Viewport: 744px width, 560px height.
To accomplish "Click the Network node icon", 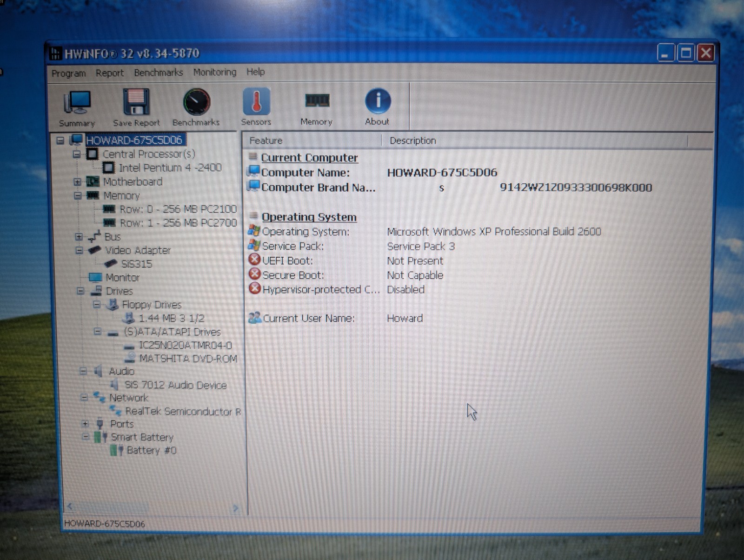I will point(99,397).
